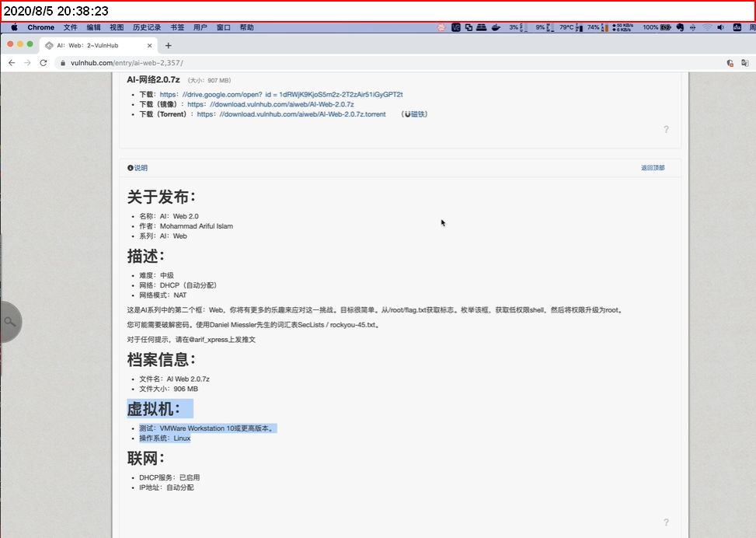Click the VMWare Workstation 10 line
Screen dimensions: 756x538
click(207, 428)
